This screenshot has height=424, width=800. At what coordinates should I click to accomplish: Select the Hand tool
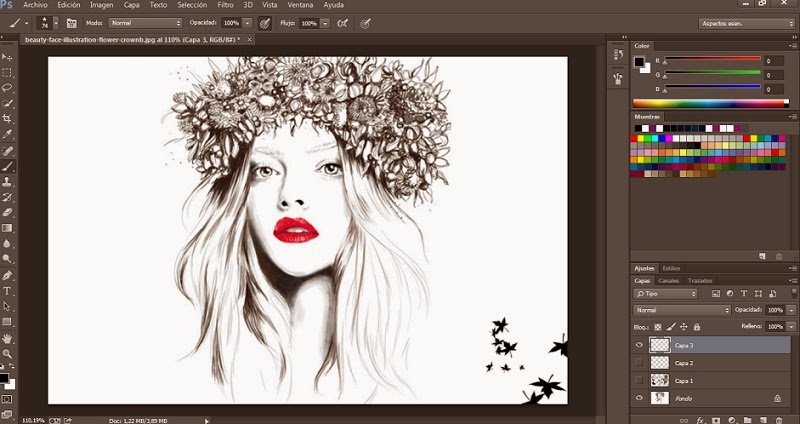8,338
